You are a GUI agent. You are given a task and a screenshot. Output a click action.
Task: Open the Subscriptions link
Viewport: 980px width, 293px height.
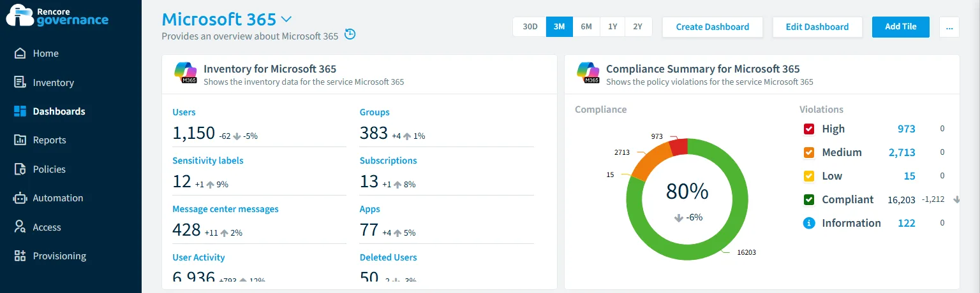389,161
